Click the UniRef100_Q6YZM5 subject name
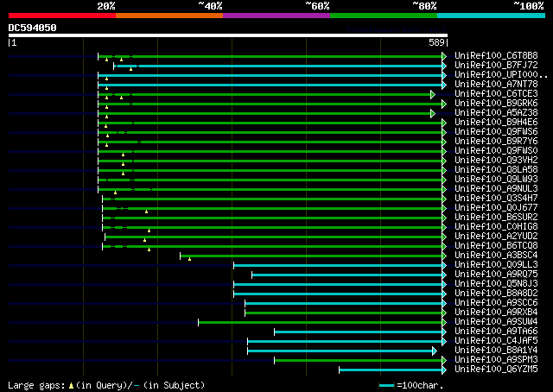 tap(496, 370)
